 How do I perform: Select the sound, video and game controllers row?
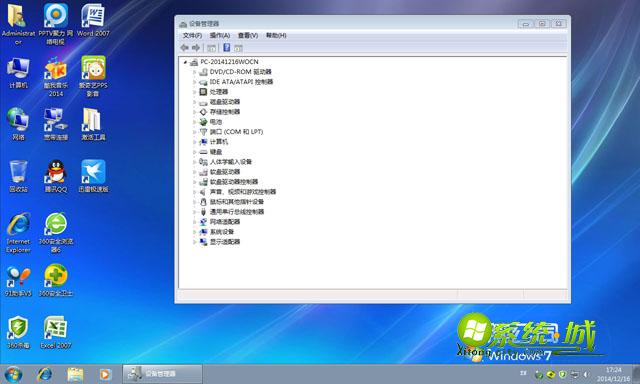coord(238,192)
